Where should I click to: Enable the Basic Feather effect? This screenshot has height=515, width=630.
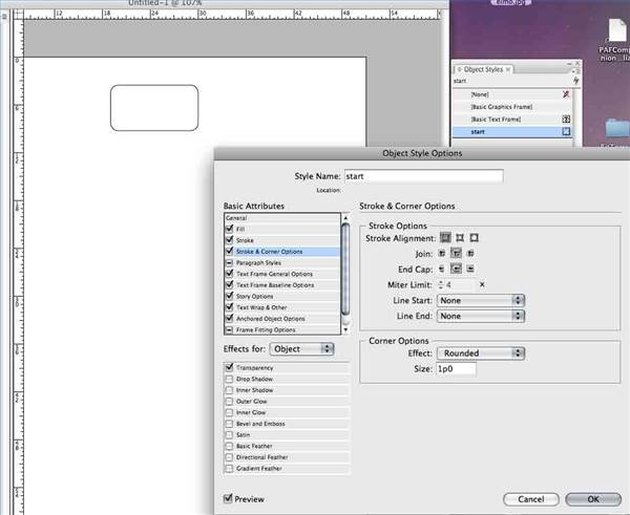pyautogui.click(x=229, y=446)
